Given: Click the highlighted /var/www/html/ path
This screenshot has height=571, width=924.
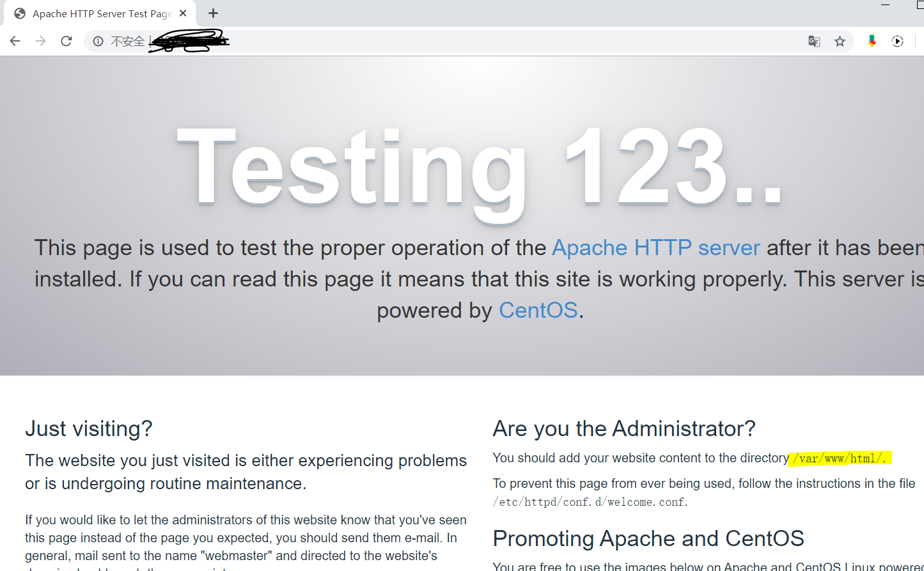Looking at the screenshot, I should (840, 458).
